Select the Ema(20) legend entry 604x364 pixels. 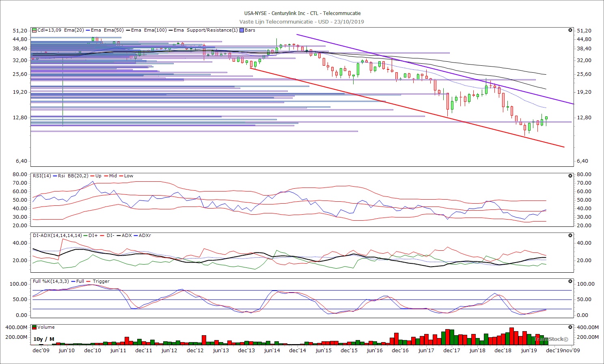tap(74, 30)
